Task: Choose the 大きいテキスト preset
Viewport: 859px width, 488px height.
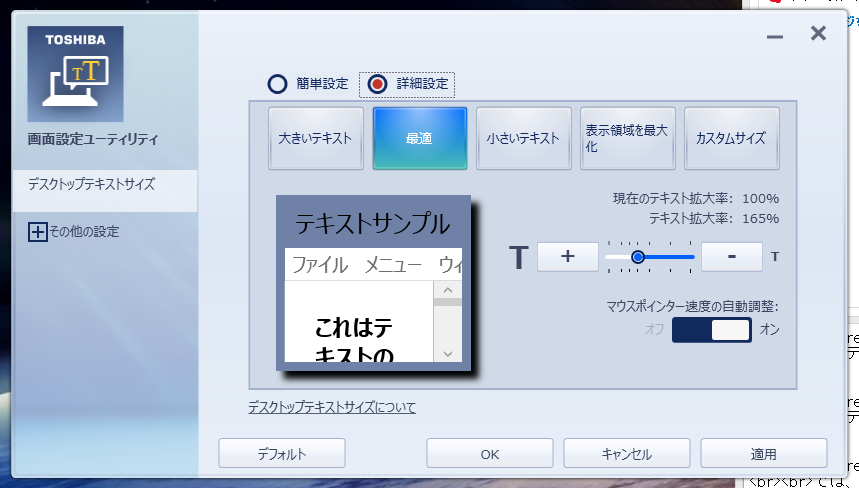Action: 316,138
